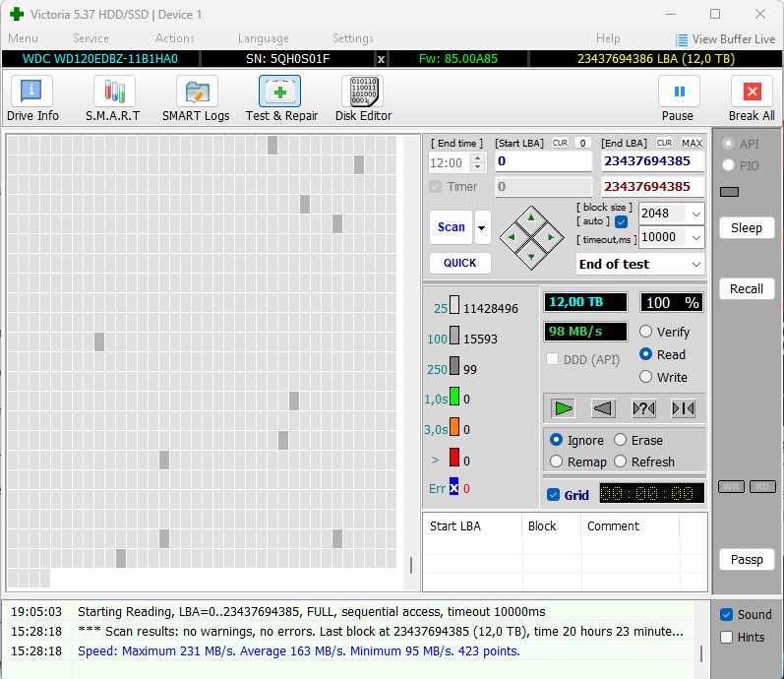Enable the Hints checkbox
Screen dimensions: 784x679
(x=727, y=637)
